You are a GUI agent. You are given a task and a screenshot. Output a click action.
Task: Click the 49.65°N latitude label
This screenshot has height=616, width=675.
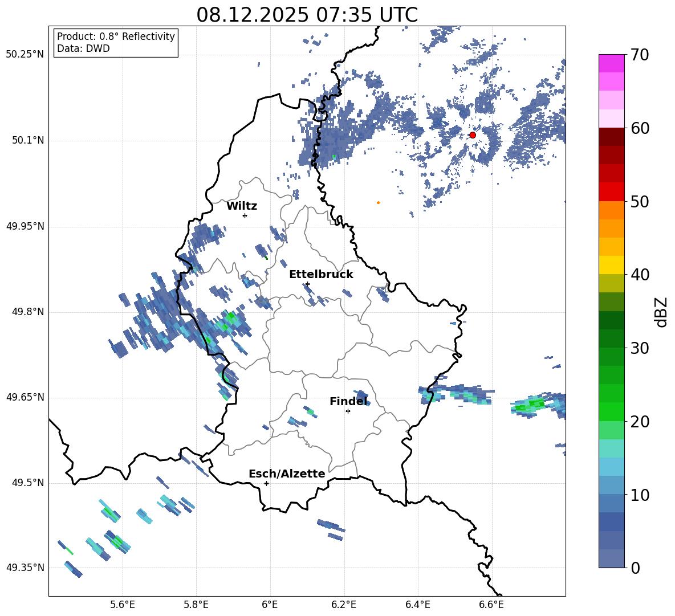(x=25, y=397)
